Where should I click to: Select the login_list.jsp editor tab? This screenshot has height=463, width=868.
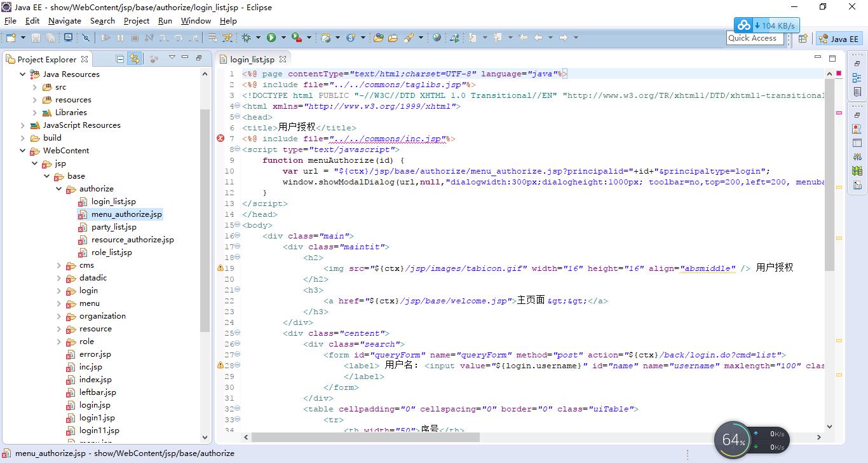click(252, 59)
